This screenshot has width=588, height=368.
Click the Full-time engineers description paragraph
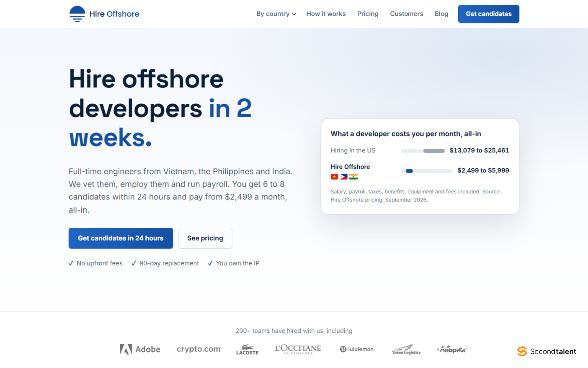(181, 190)
